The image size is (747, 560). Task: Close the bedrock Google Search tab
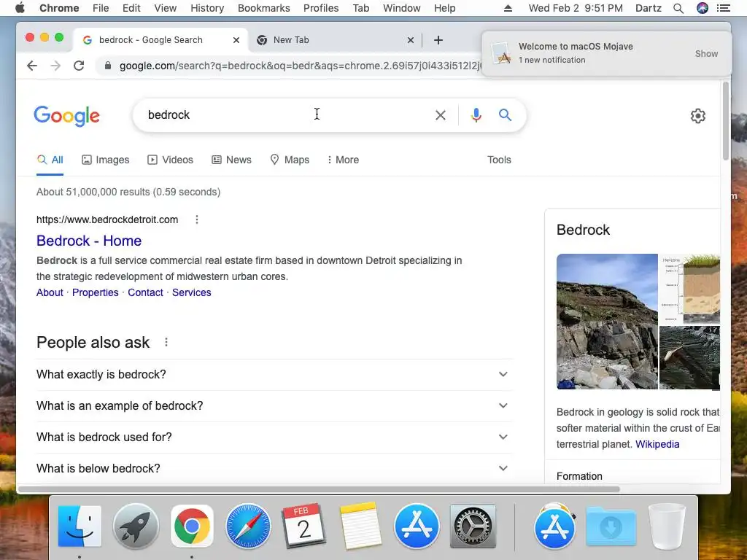pyautogui.click(x=236, y=40)
